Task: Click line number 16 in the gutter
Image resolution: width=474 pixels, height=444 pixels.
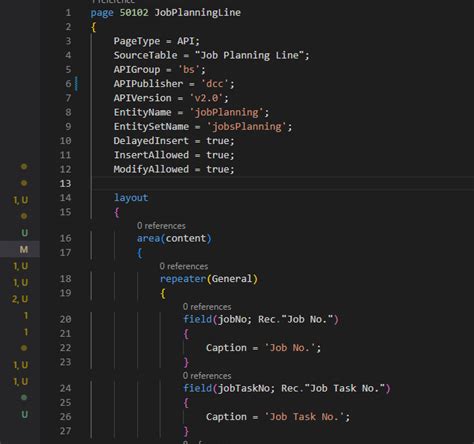Action: click(65, 238)
